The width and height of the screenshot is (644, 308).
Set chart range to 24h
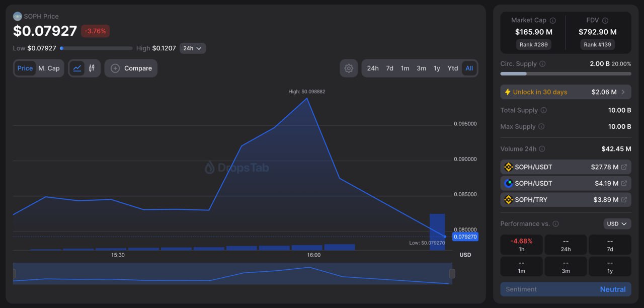pos(373,68)
